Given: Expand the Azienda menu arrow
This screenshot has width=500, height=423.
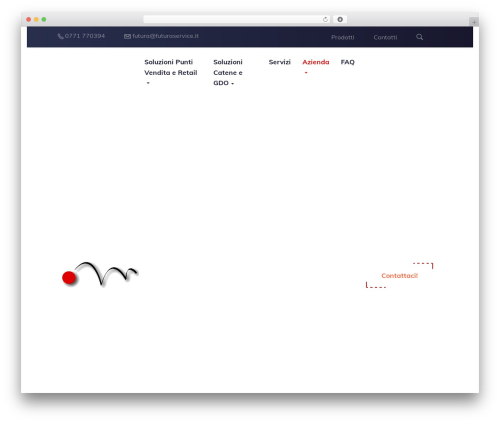Looking at the screenshot, I should coord(306,73).
